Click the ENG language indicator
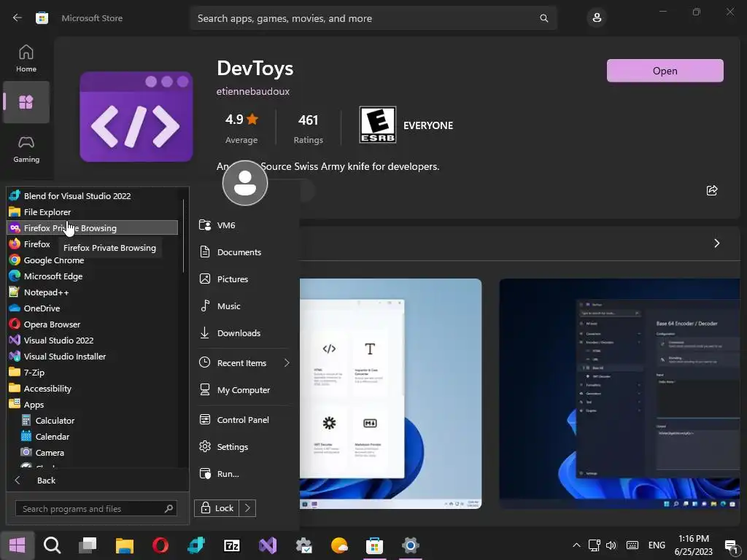The height and width of the screenshot is (560, 747). (657, 545)
